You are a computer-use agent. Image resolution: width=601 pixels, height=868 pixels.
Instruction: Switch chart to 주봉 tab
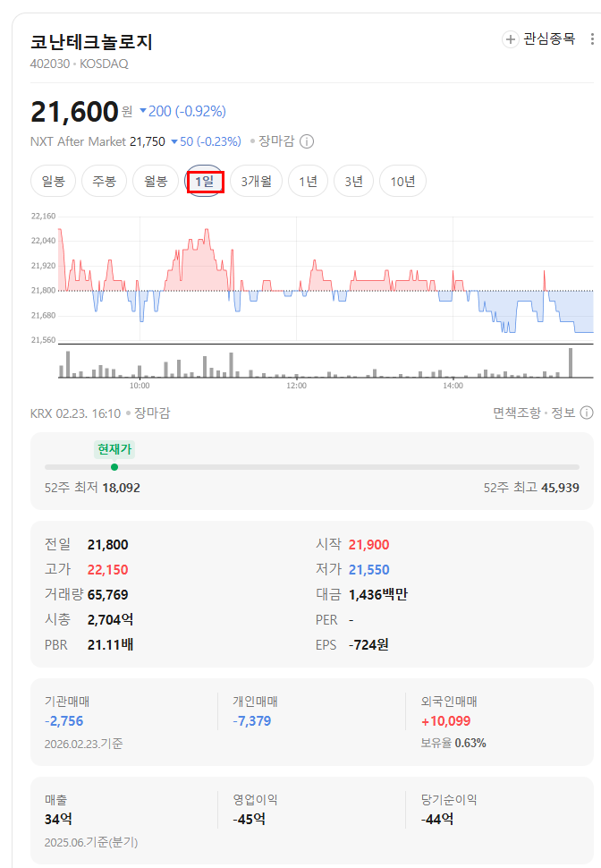coord(104,181)
